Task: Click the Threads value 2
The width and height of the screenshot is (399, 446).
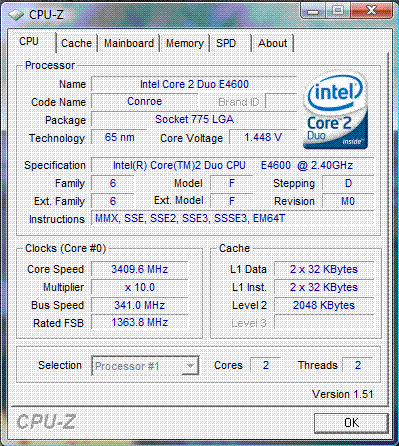Action: [358, 365]
